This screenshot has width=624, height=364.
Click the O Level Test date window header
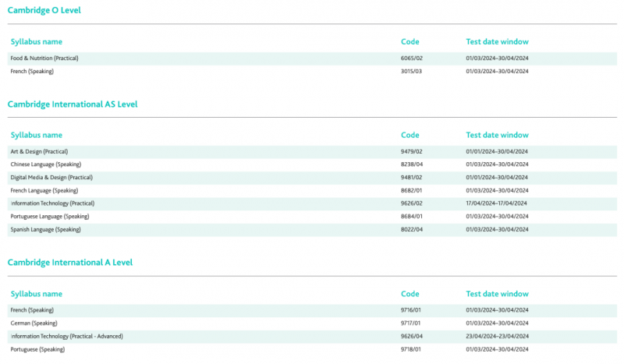497,42
